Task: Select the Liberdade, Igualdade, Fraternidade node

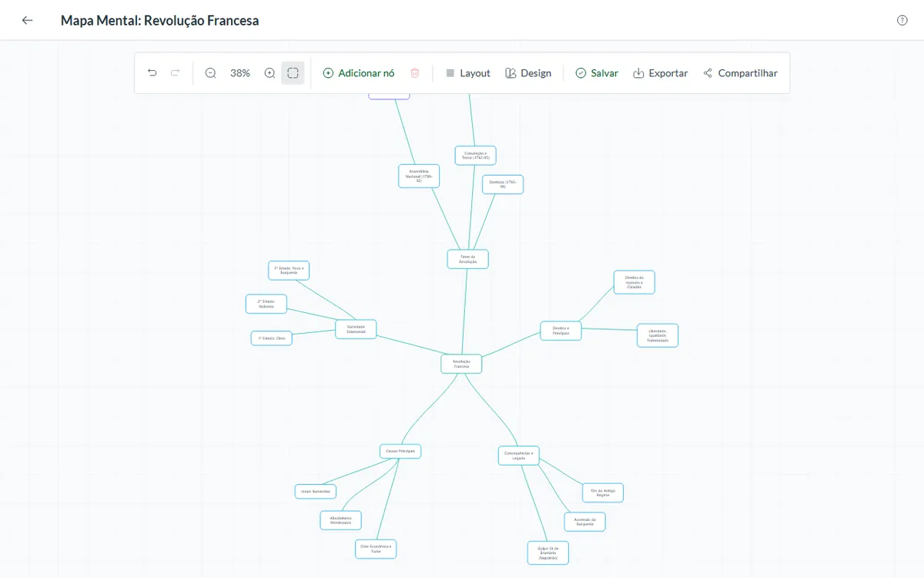Action: click(x=658, y=335)
